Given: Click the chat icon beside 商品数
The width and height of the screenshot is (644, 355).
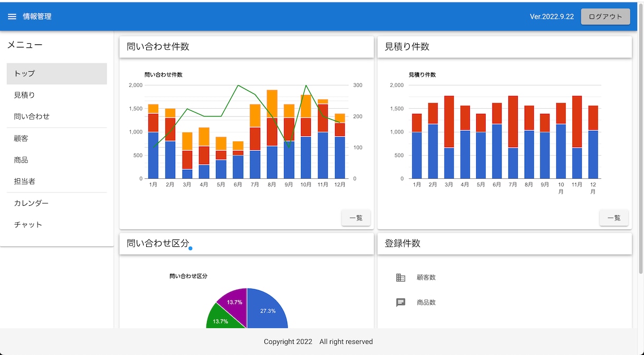Looking at the screenshot, I should 401,303.
